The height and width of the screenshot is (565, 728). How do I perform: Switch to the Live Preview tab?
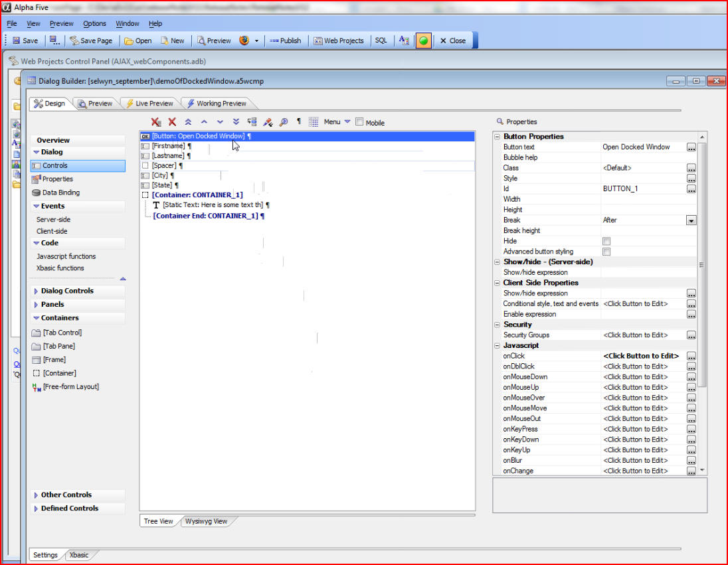click(149, 104)
